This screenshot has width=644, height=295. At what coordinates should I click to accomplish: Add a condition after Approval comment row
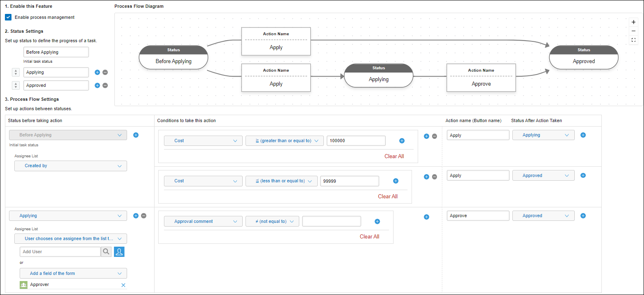377,221
